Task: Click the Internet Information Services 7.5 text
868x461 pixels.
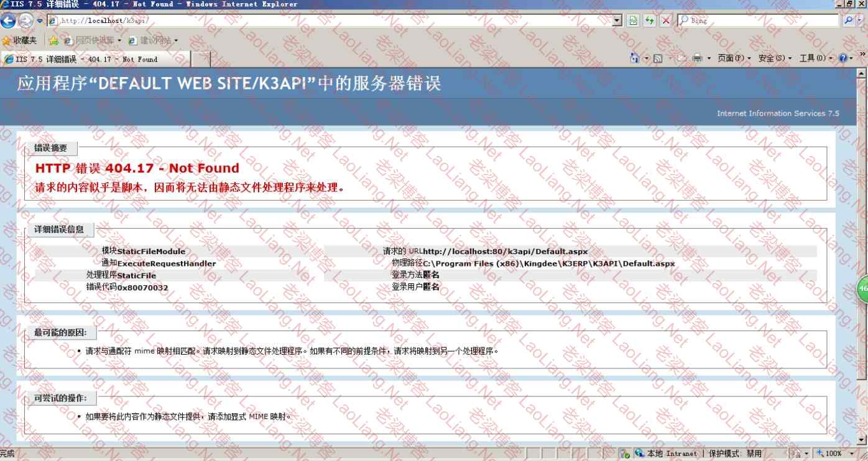Action: click(x=778, y=113)
